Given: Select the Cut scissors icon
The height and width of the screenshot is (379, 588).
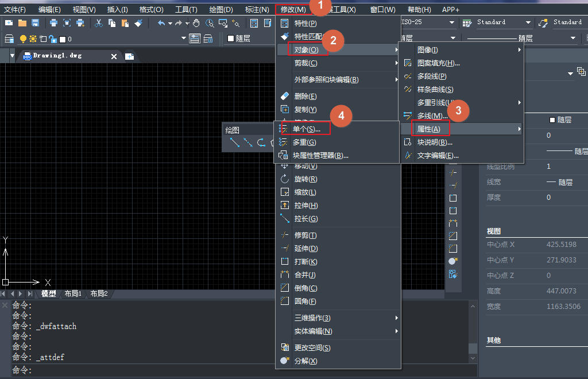Looking at the screenshot, I should click(x=98, y=23).
